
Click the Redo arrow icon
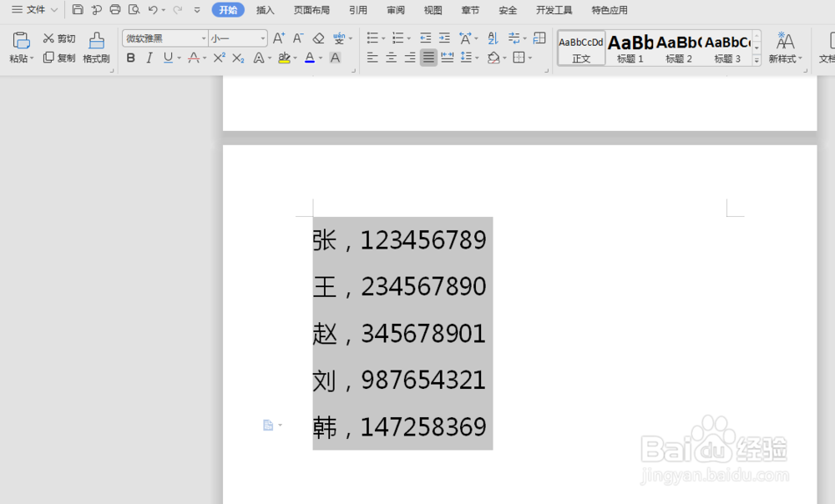[177, 9]
